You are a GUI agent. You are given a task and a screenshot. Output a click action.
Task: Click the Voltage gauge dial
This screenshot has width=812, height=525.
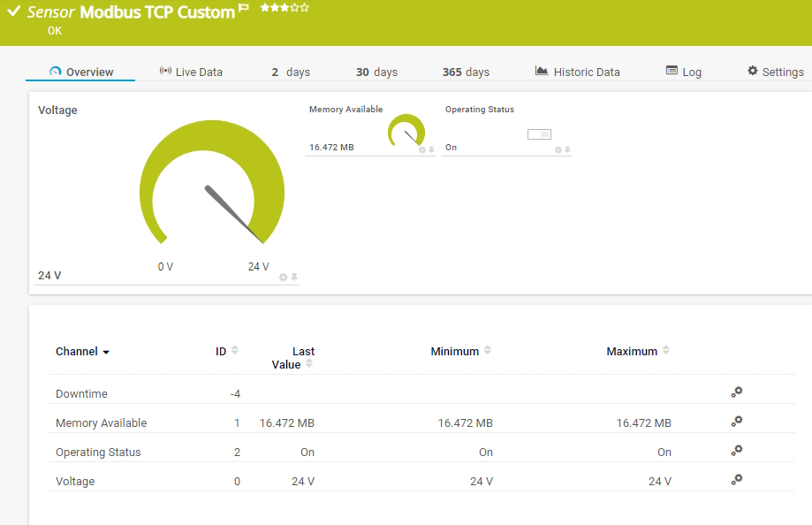(210, 186)
